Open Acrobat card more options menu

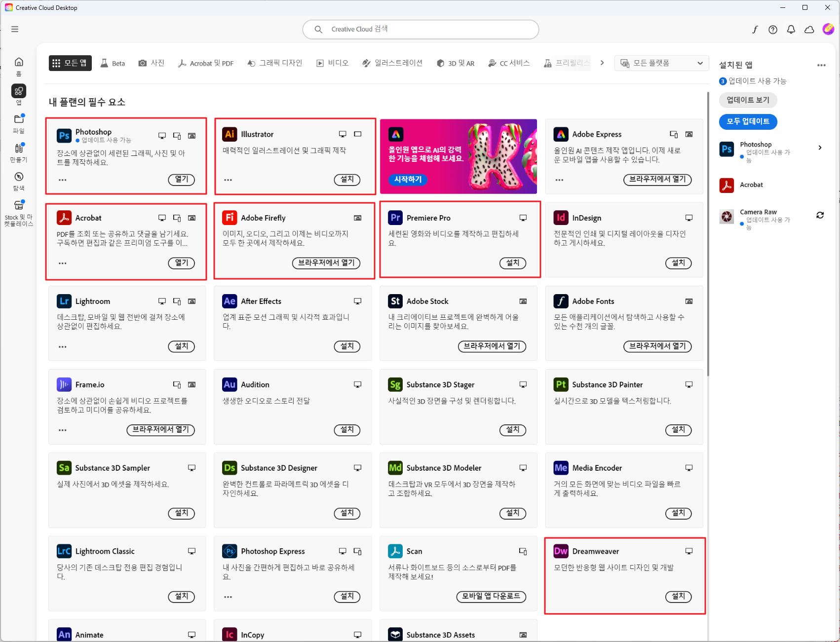(63, 264)
